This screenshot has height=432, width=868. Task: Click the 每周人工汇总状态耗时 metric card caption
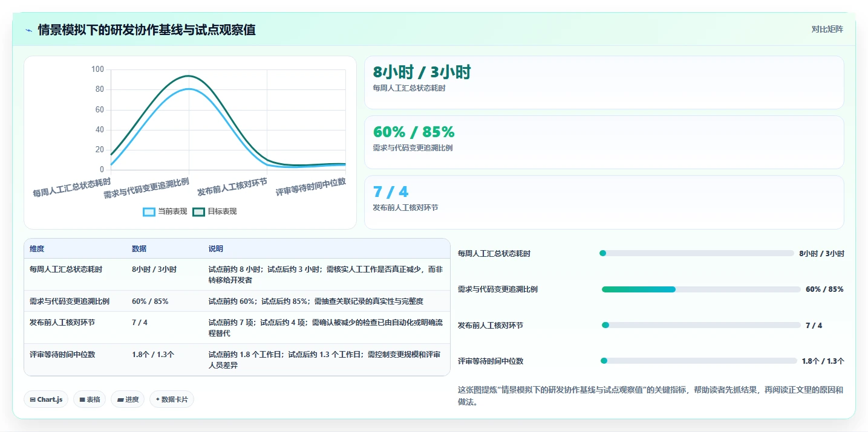tap(410, 88)
